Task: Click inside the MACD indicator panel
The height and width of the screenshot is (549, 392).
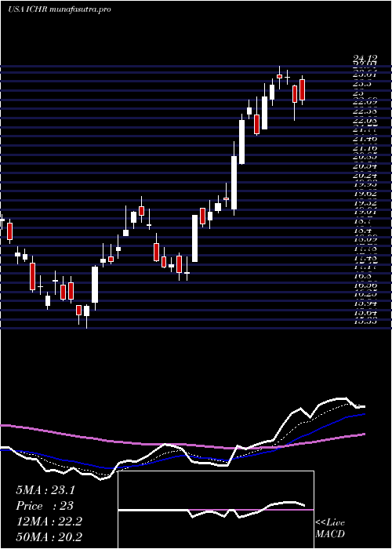Action: [x=216, y=510]
